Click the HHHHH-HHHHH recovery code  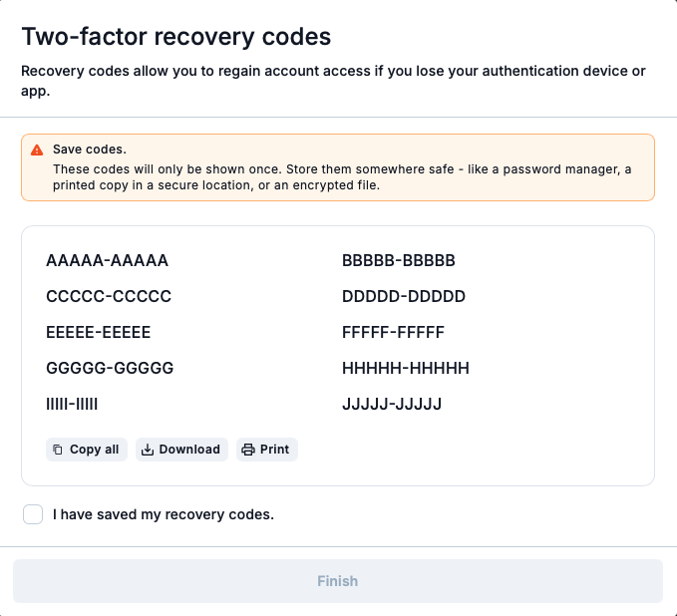tap(405, 368)
